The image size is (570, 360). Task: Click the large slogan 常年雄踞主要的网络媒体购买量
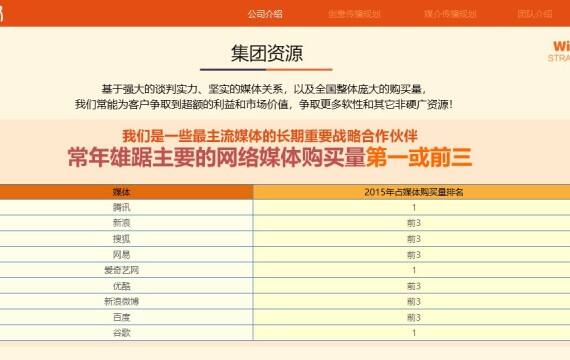pyautogui.click(x=217, y=157)
